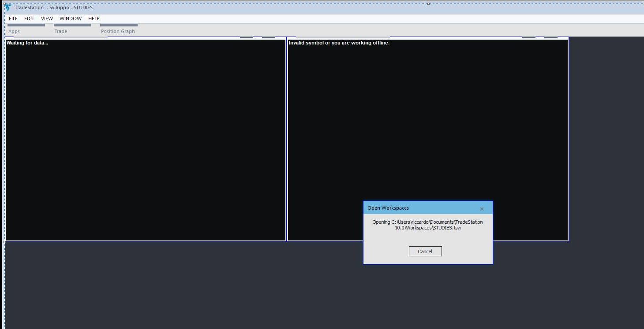Open the WINDOW menu
This screenshot has height=329, width=644.
click(71, 18)
